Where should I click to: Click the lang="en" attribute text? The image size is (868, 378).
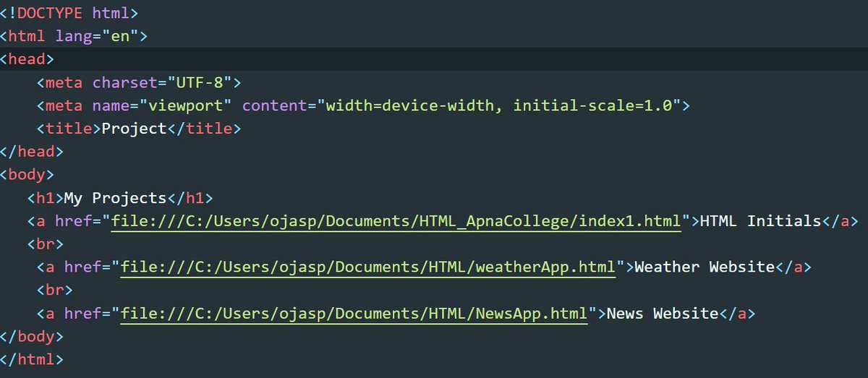click(98, 36)
